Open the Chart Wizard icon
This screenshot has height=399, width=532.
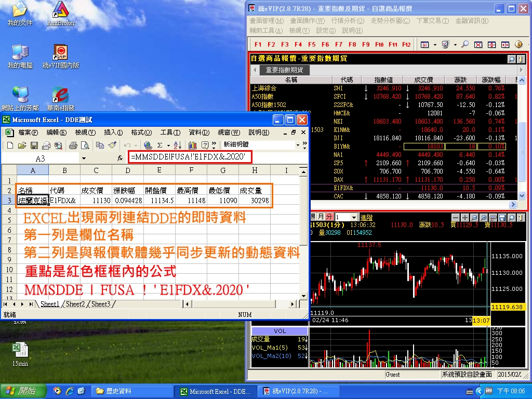click(x=192, y=145)
